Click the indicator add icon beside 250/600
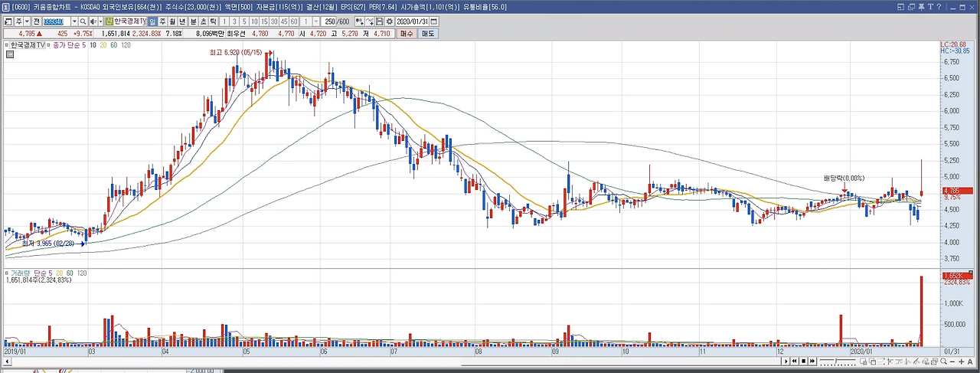This screenshot has height=373, width=980. pos(358,21)
